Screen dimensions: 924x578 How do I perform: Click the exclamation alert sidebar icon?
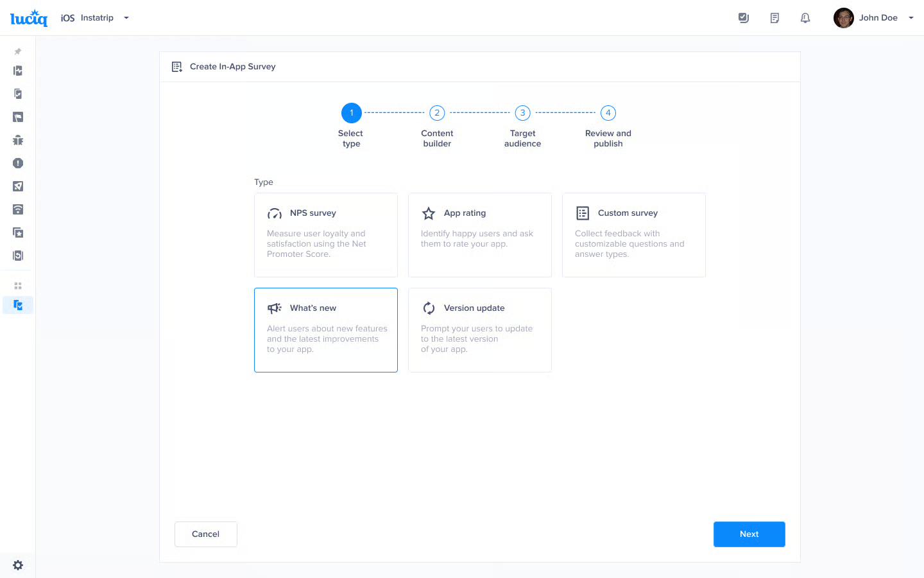coord(18,163)
